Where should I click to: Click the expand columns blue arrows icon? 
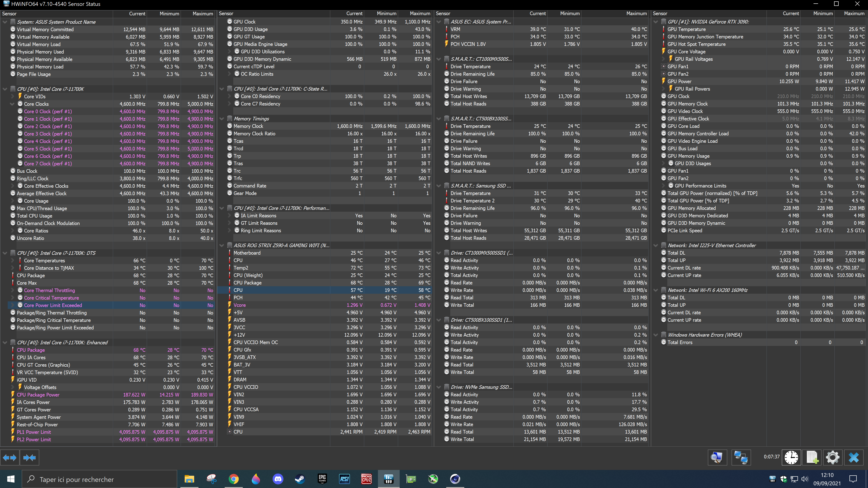(9, 457)
